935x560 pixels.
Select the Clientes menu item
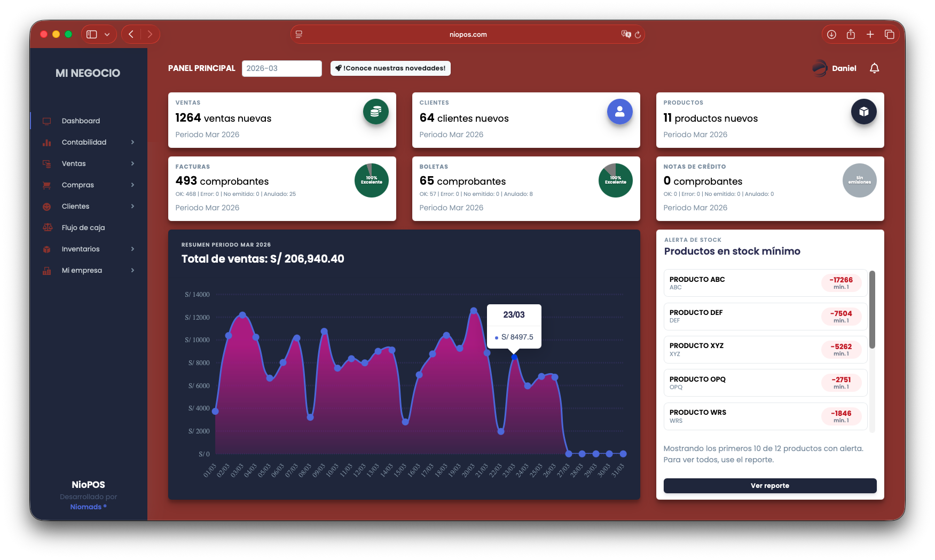click(75, 206)
